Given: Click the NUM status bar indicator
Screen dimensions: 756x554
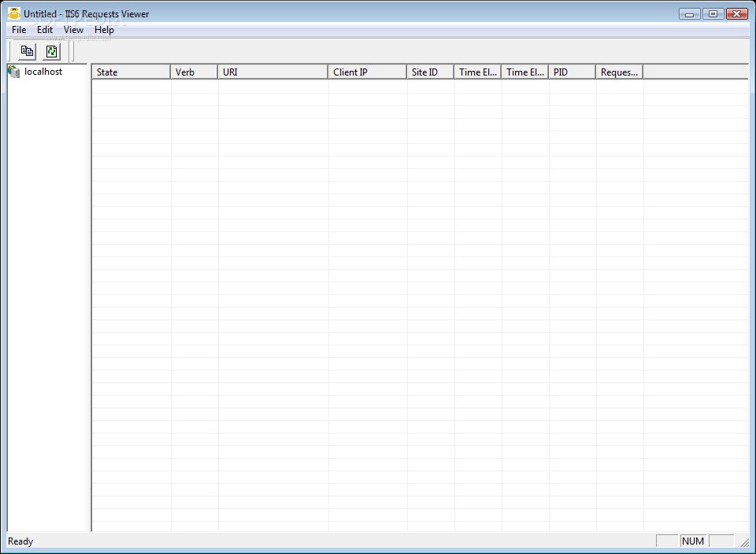Looking at the screenshot, I should coord(693,541).
